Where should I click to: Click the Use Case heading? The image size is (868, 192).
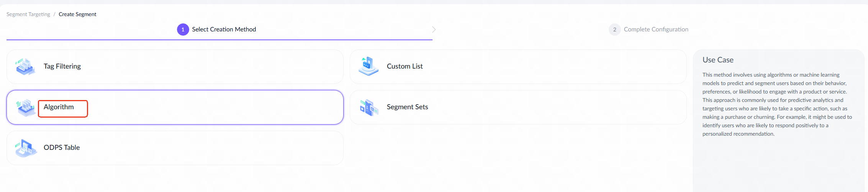click(x=718, y=60)
